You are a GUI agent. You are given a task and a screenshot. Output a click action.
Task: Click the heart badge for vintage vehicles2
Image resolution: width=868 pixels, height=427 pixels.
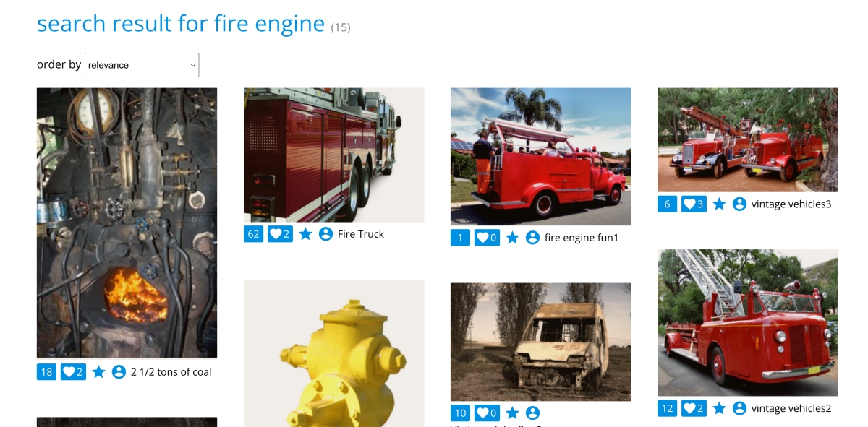(x=694, y=408)
